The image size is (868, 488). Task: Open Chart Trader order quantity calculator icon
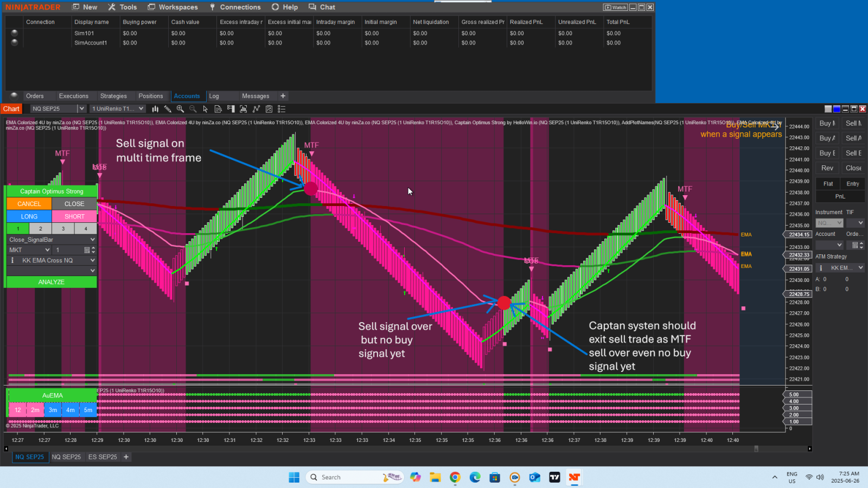click(x=855, y=245)
